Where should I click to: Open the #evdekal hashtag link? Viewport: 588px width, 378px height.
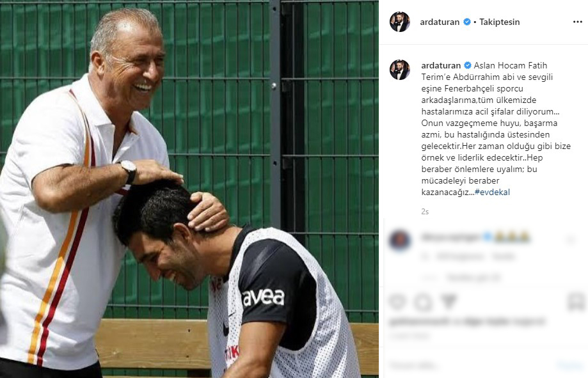pos(492,193)
